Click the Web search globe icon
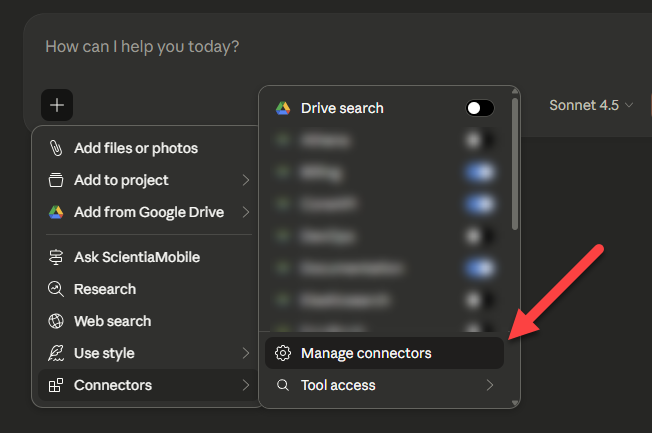Viewport: 652px width, 433px height. [56, 321]
